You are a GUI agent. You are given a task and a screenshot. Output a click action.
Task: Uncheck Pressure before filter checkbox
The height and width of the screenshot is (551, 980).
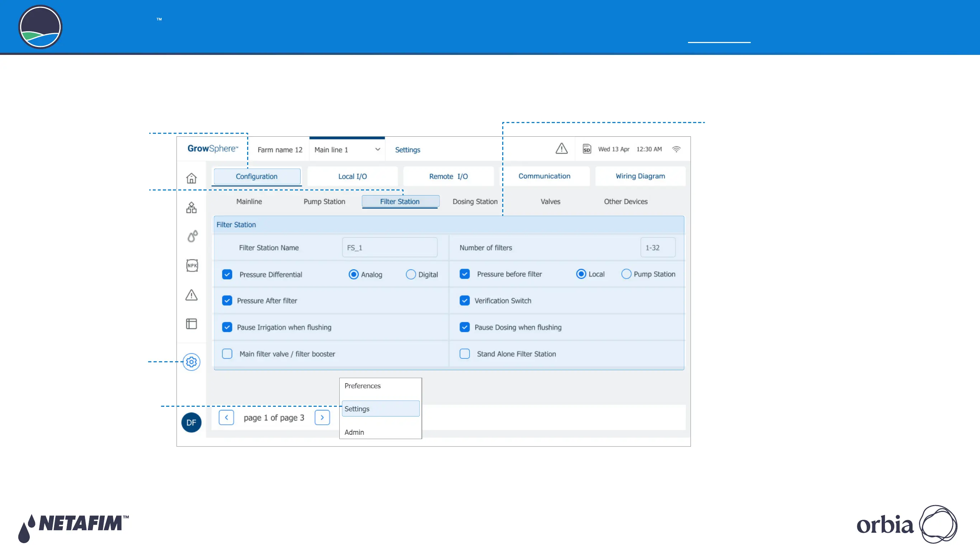465,274
